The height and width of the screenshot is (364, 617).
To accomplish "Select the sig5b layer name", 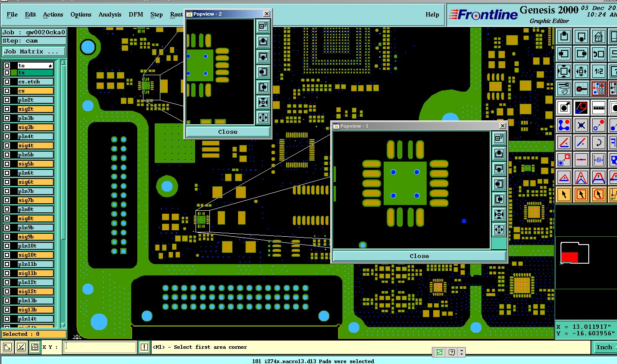I will pos(35,164).
